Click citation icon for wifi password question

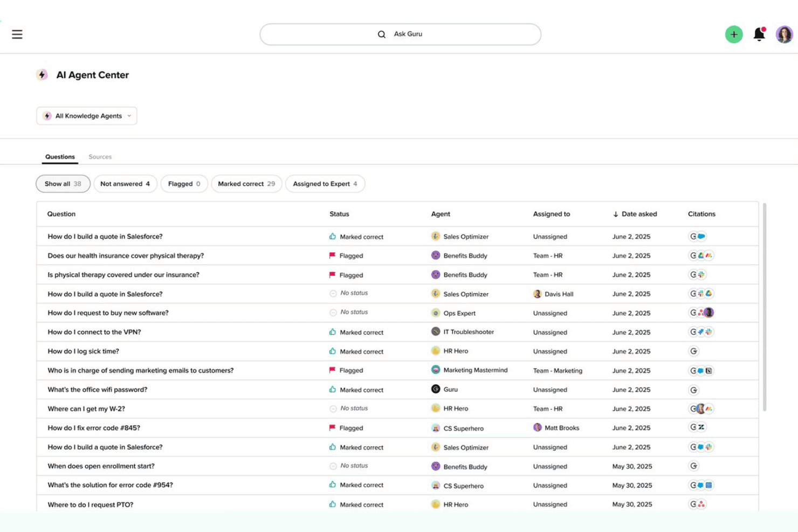(694, 390)
